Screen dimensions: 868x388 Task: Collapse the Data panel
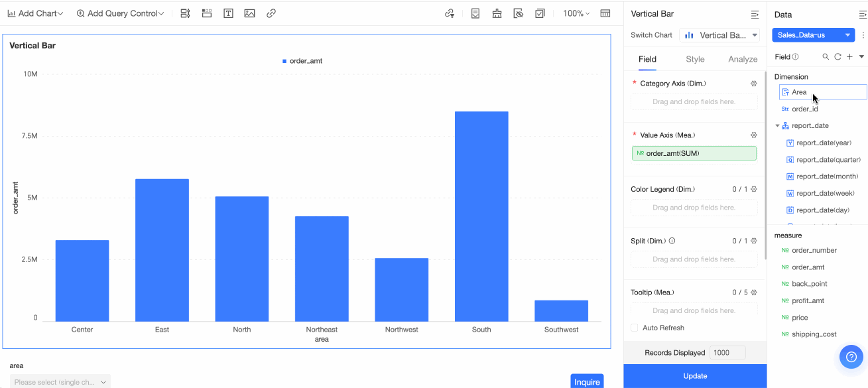tap(862, 15)
